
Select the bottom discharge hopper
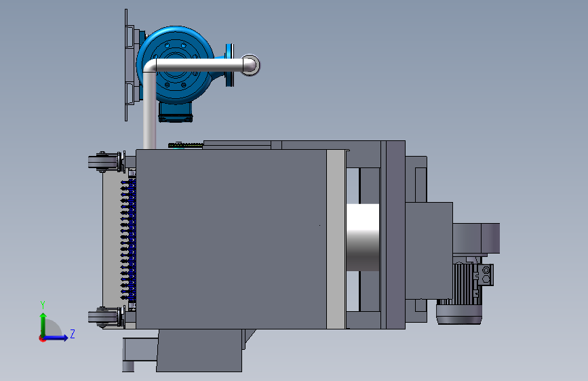[x=200, y=350]
